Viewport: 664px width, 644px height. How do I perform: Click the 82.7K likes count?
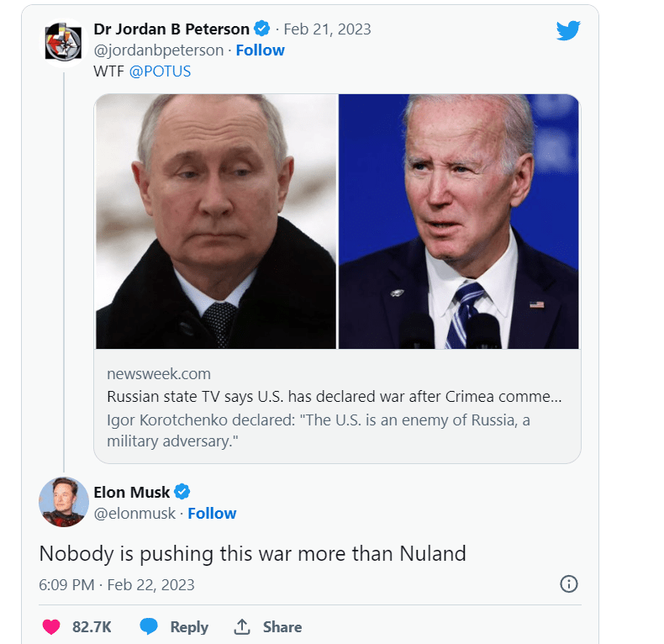point(92,626)
